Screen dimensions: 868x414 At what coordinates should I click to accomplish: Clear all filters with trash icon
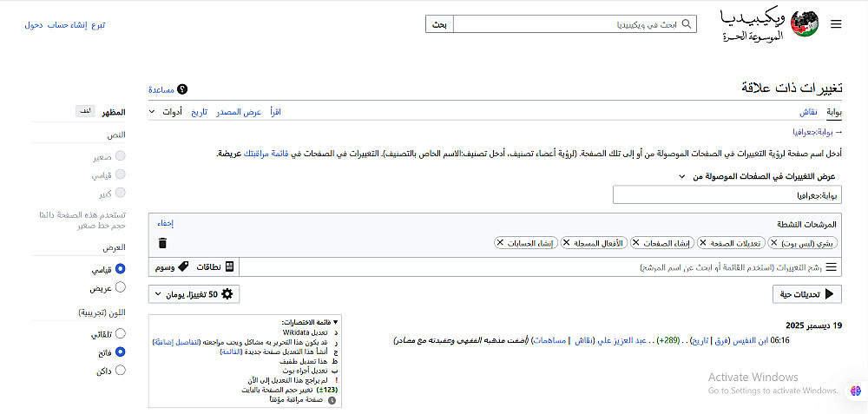pos(163,243)
